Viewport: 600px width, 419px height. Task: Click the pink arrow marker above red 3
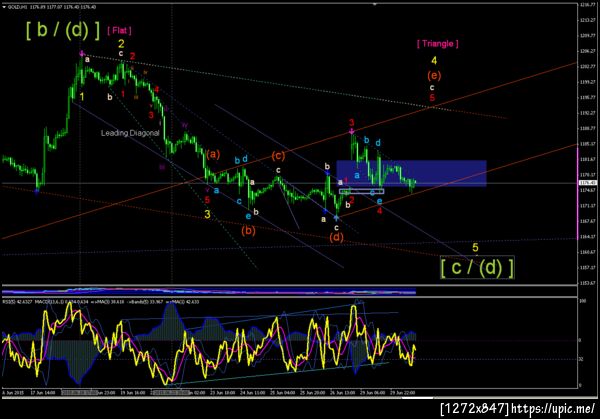pos(352,132)
